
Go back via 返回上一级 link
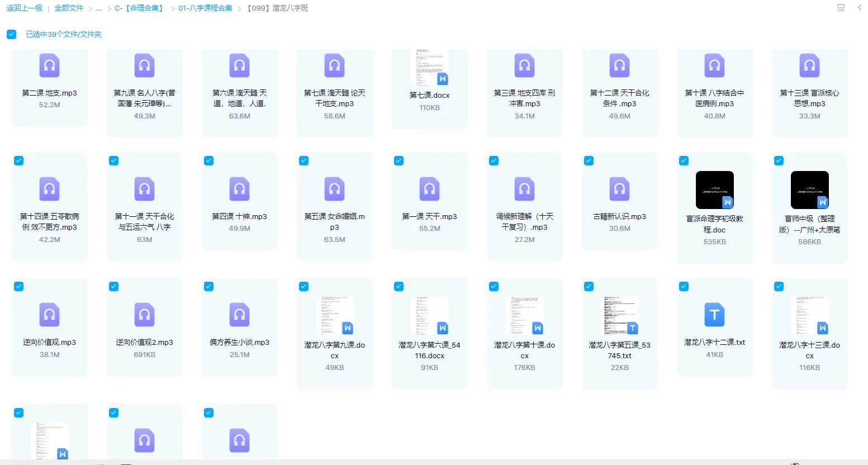[25, 8]
